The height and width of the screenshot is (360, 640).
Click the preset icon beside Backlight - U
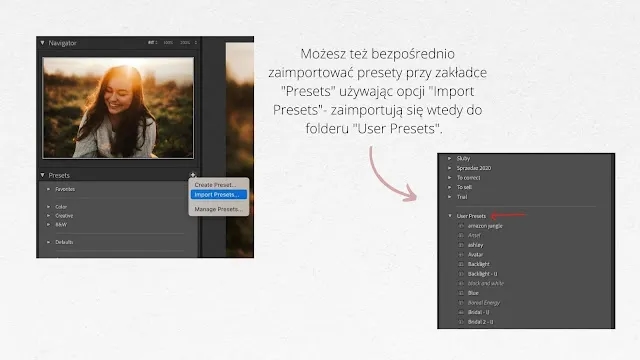[461, 274]
